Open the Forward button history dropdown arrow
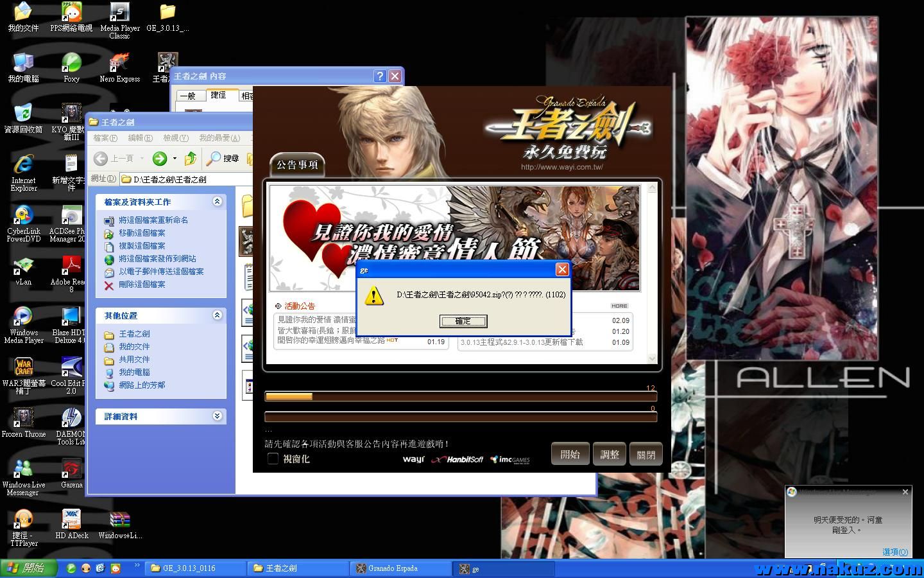 click(x=175, y=158)
